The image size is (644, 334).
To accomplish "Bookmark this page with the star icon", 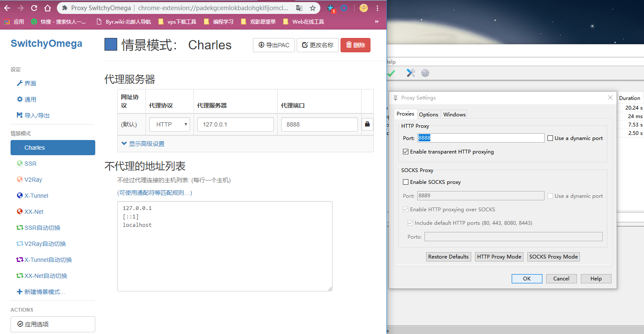I will (313, 8).
